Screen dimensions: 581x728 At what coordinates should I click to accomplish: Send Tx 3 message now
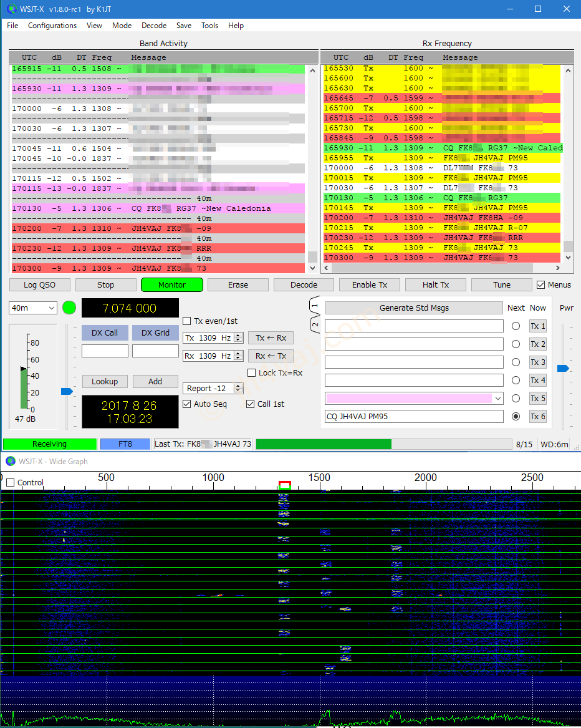coord(538,362)
